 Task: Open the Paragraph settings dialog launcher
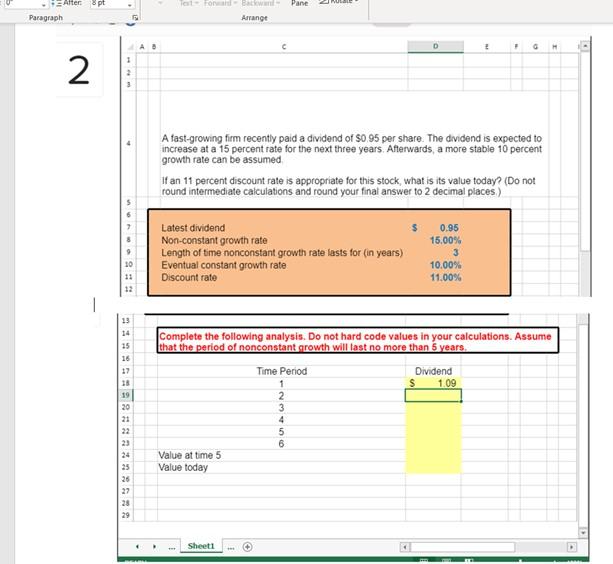[x=135, y=18]
